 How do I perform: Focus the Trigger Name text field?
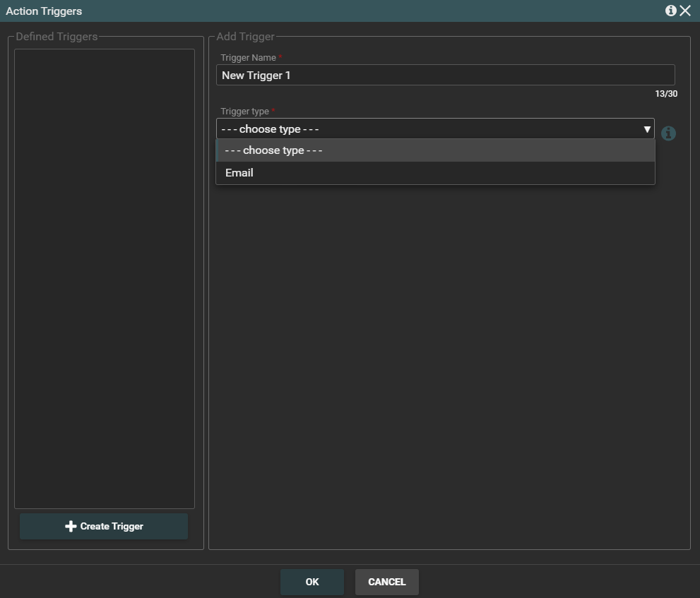click(x=445, y=76)
